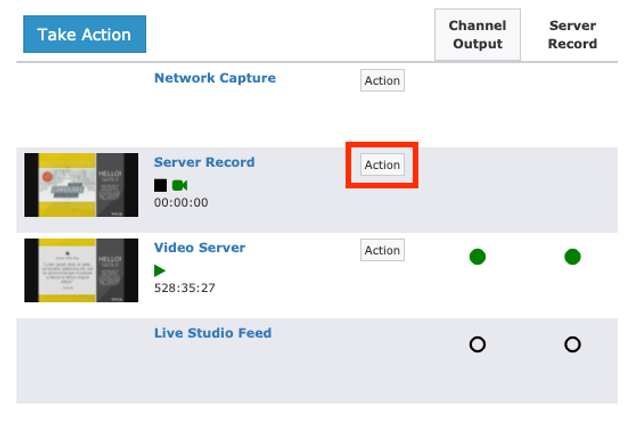The image size is (640, 421).
Task: Click the black stop square icon
Action: [160, 185]
